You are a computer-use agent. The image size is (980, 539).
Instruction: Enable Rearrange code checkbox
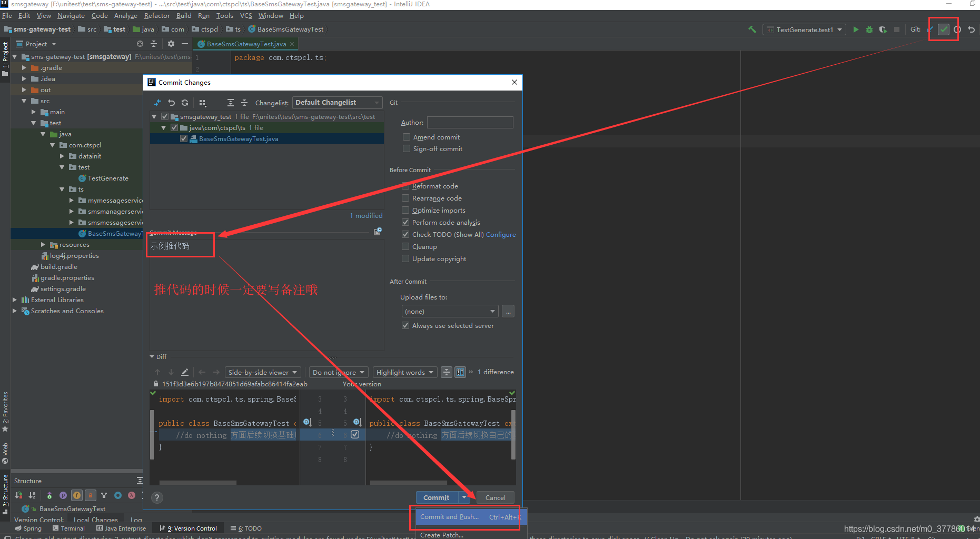[x=405, y=198]
